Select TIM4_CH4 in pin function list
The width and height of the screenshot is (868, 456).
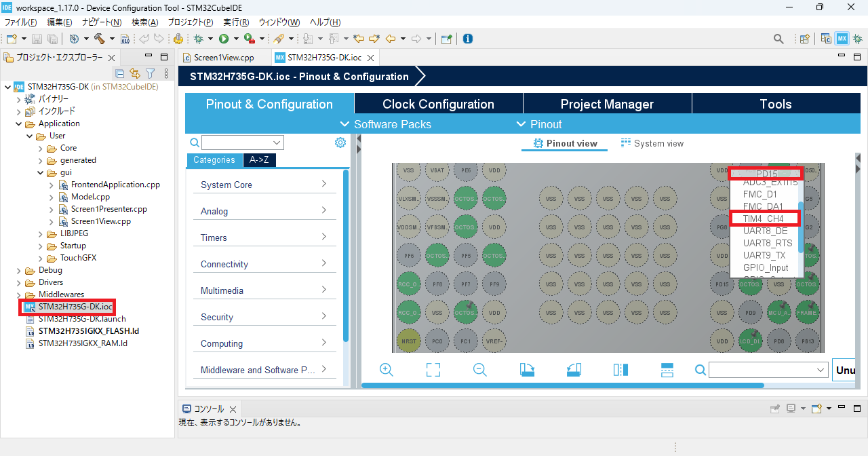764,218
